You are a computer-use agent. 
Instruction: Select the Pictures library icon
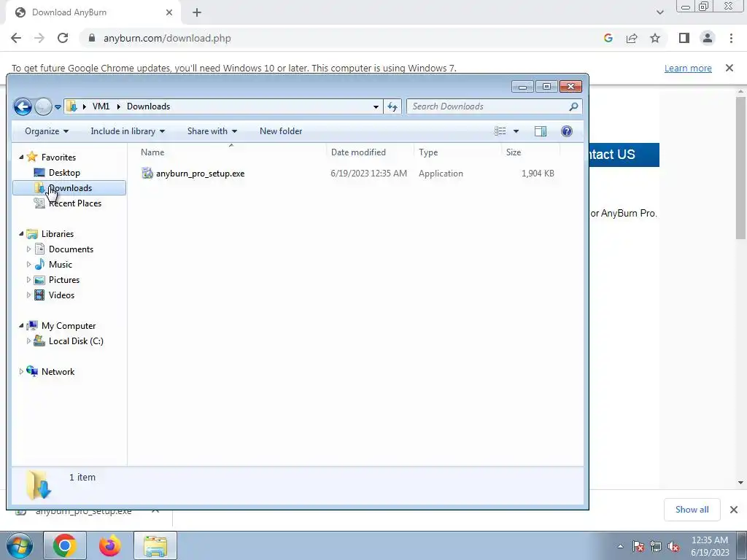pos(40,279)
